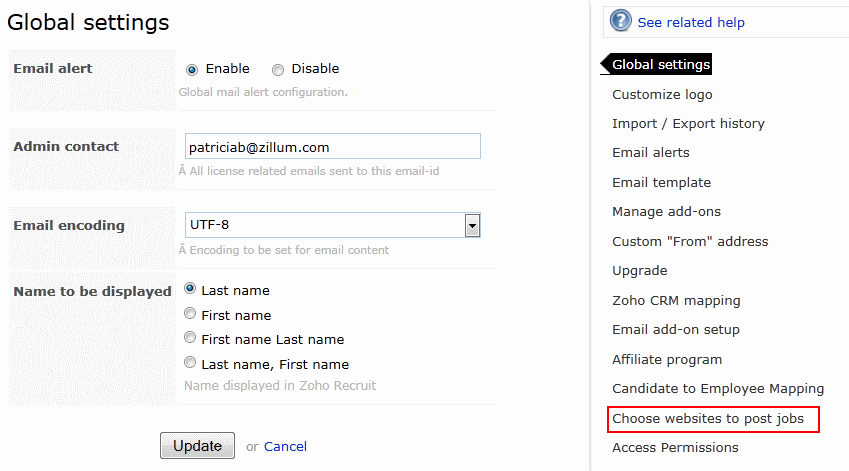The height and width of the screenshot is (471, 849).
Task: Select Last name, First name radio button
Action: 190,364
